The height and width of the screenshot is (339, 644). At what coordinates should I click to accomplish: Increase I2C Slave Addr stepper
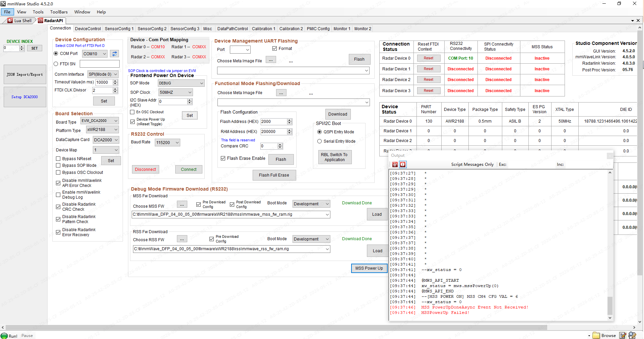coord(190,100)
